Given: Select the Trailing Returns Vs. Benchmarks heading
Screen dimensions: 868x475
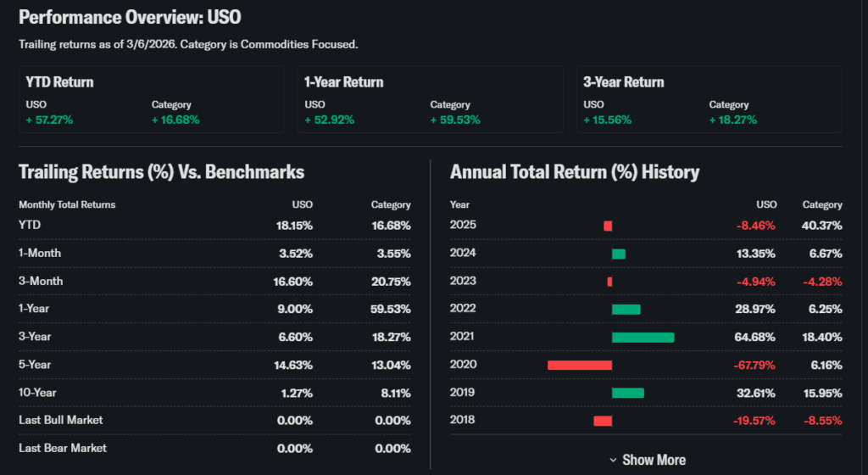Looking at the screenshot, I should (161, 172).
